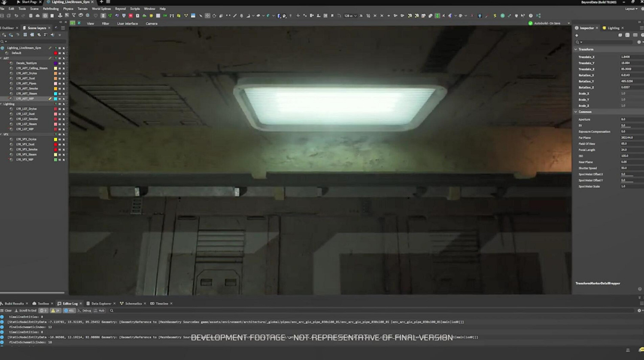The image size is (644, 360).
Task: Click the help question mark toolbar icon
Action: (531, 16)
